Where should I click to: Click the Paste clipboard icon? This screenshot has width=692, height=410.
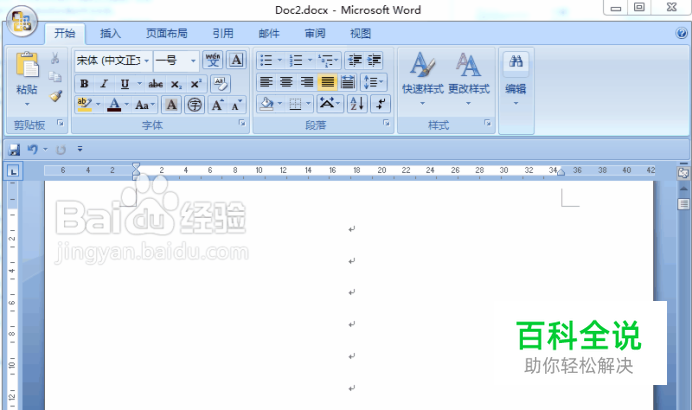click(27, 64)
